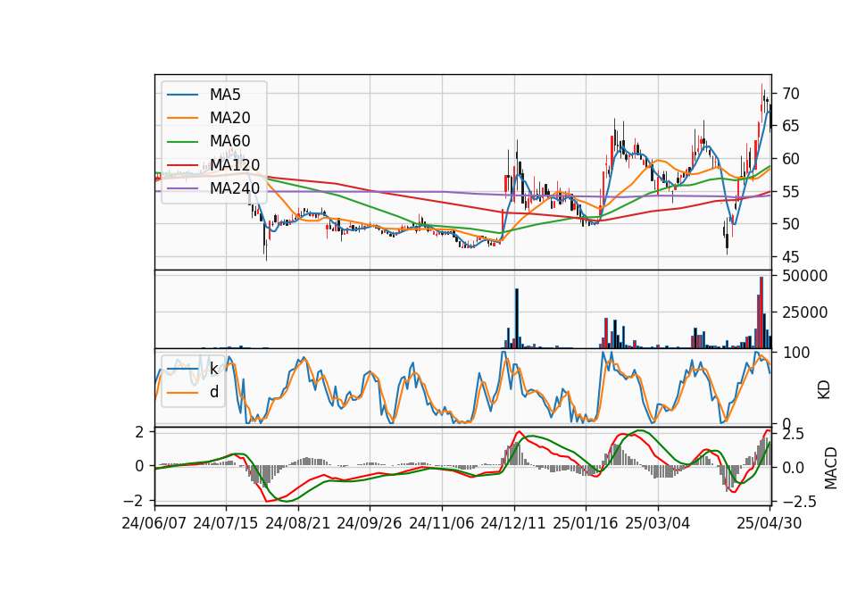
Task: Select the 24/11/06 date label
Action: (442, 524)
